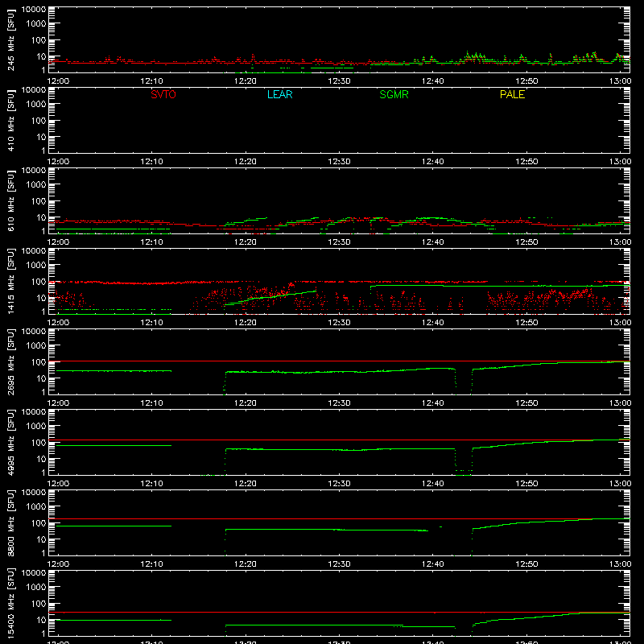Click 13:00 tick under 4995 MHz panel

click(620, 484)
